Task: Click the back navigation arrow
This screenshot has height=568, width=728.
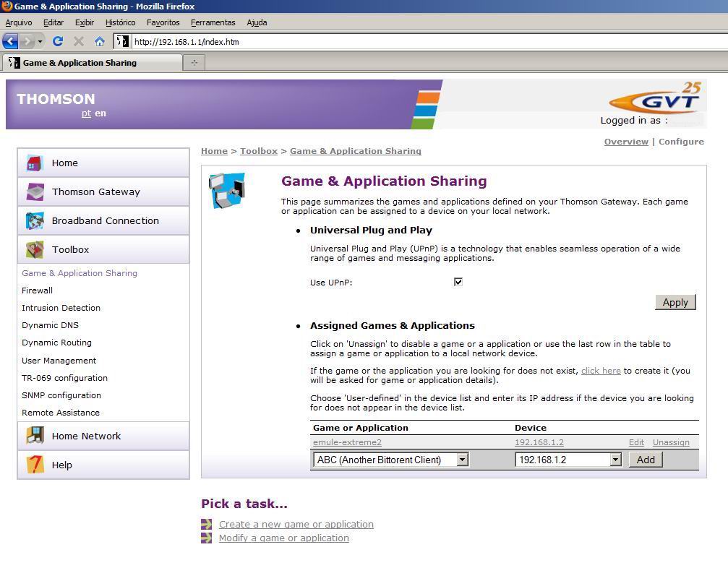Action: click(9, 41)
